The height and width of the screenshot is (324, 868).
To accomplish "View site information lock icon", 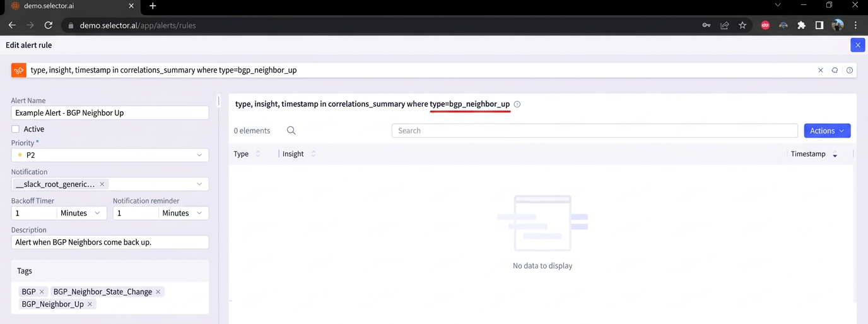I will point(71,25).
